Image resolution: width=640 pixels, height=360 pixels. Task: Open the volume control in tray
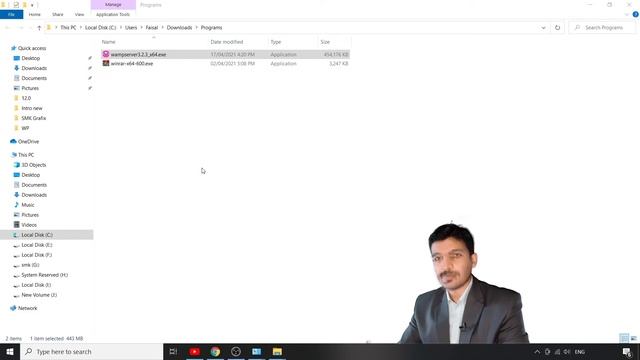(x=567, y=352)
